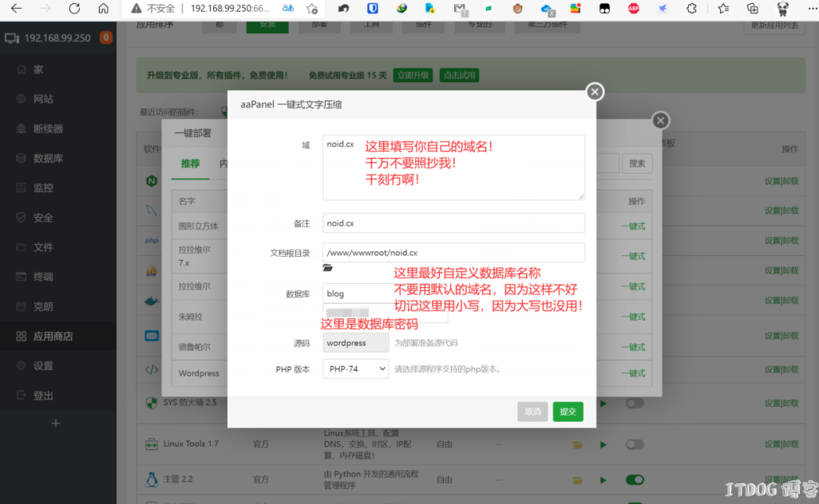Turn off the 主管 2.2 switch
This screenshot has width=819, height=504.
(x=635, y=480)
